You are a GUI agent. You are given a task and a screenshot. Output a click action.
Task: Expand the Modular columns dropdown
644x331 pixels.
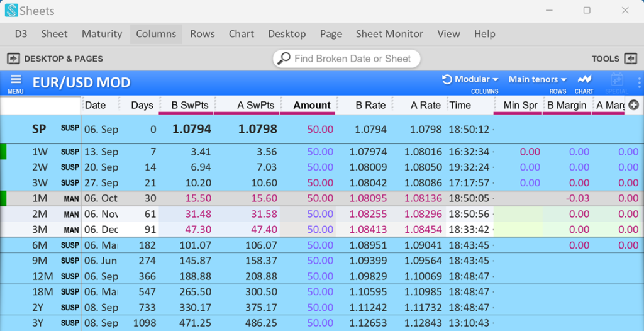(x=470, y=79)
